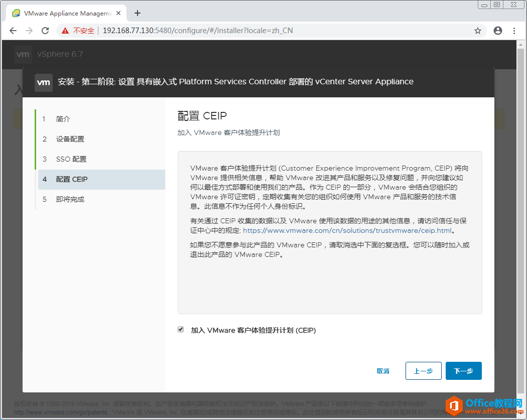Viewport: 527px width, 420px height.
Task: Click the 配置 CEIP page heading
Action: point(202,115)
